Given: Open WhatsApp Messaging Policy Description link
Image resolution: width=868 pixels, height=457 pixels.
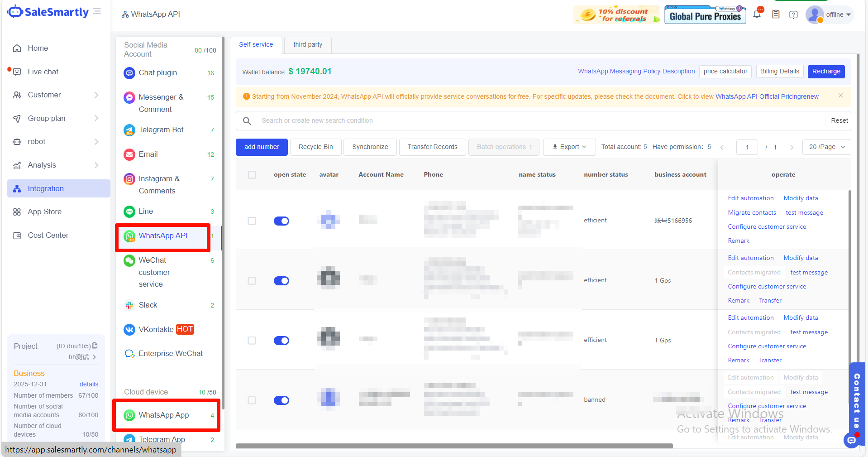Looking at the screenshot, I should coord(636,72).
